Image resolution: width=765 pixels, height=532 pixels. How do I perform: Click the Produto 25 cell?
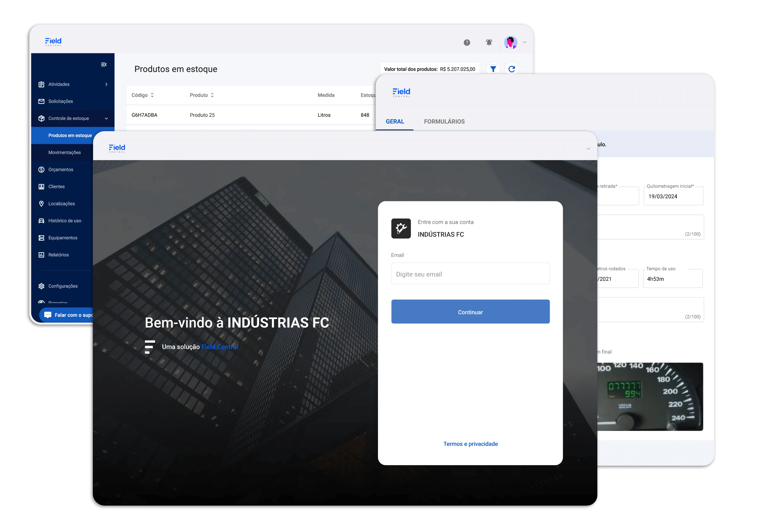(x=202, y=115)
